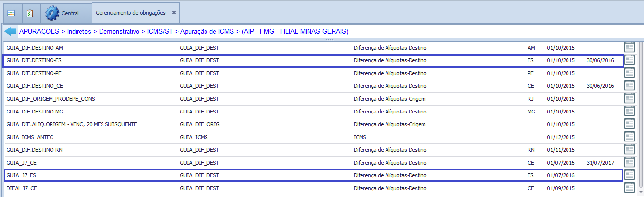This screenshot has height=197, width=644.
Task: Open details icon for GUIA_DIF.DESTINO-RN row
Action: click(x=629, y=150)
